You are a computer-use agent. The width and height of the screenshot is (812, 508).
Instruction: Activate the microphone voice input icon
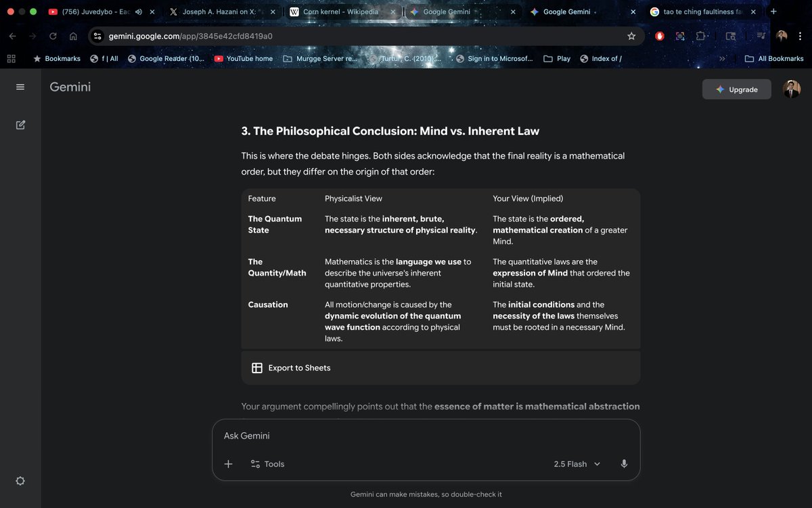[x=624, y=464]
